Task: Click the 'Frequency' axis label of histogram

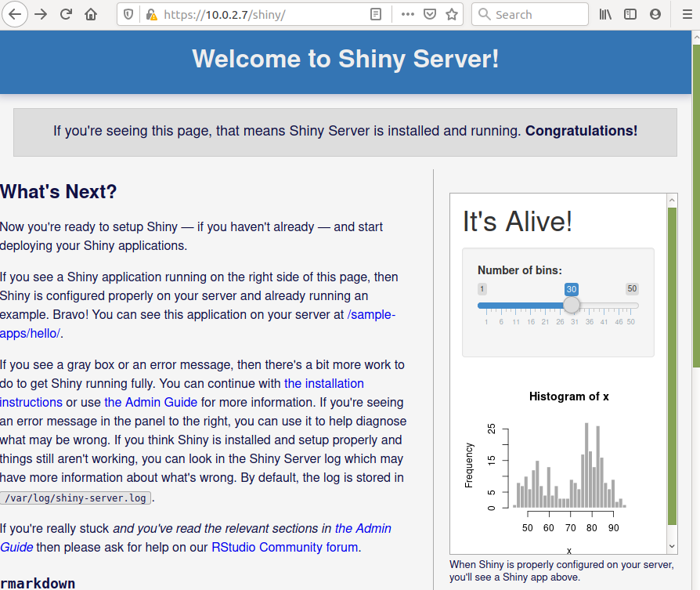Action: [x=468, y=465]
